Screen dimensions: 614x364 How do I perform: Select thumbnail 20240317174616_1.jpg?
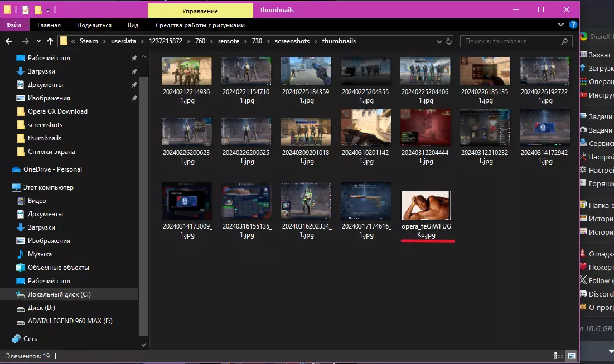click(366, 211)
